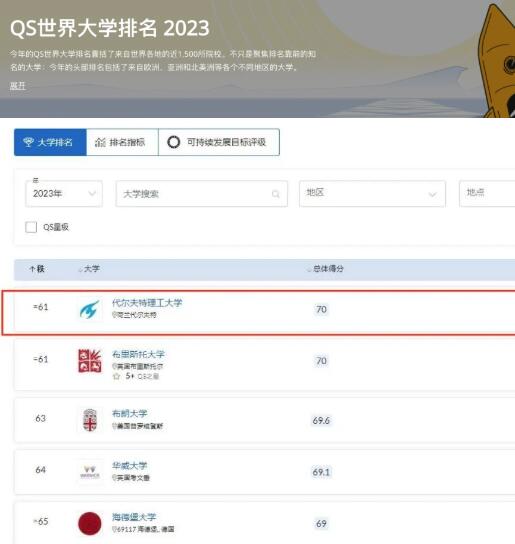Click the 布朗大学 crest logo

coord(90,420)
